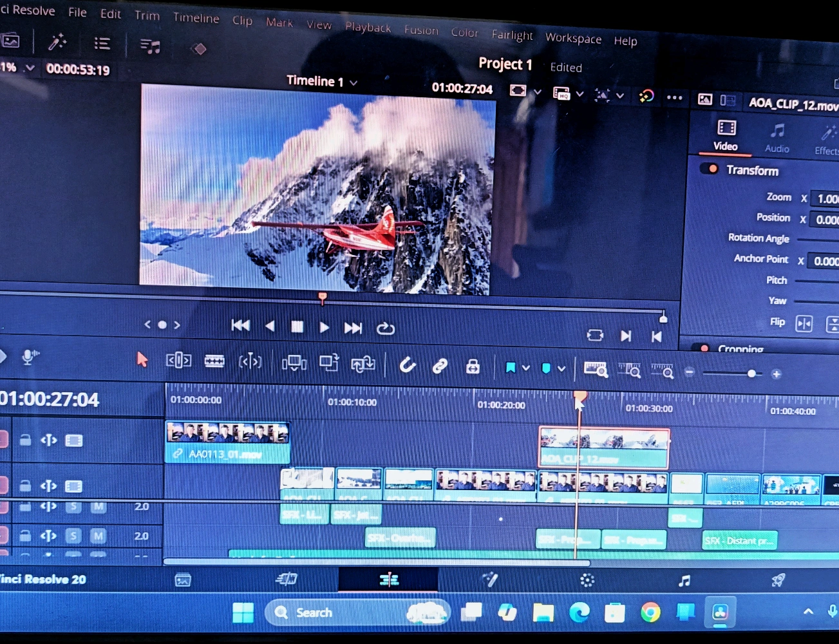
Task: Expand the flag color dropdown arrow
Action: [526, 368]
